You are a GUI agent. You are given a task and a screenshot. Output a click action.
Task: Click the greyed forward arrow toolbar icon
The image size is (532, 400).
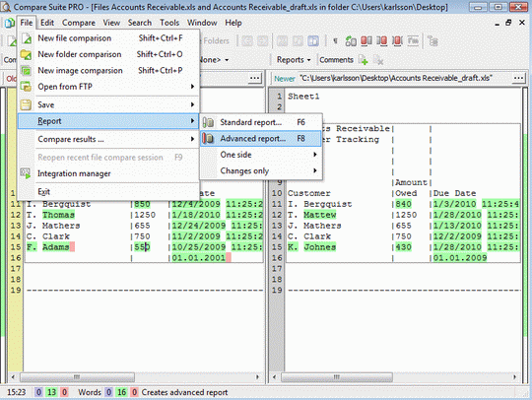click(x=263, y=41)
